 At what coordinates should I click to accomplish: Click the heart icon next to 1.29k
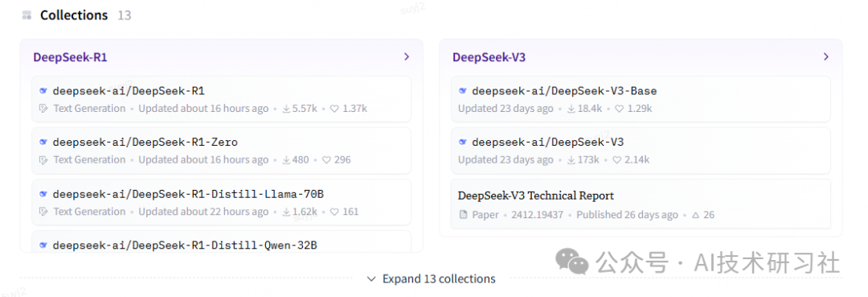(x=620, y=109)
